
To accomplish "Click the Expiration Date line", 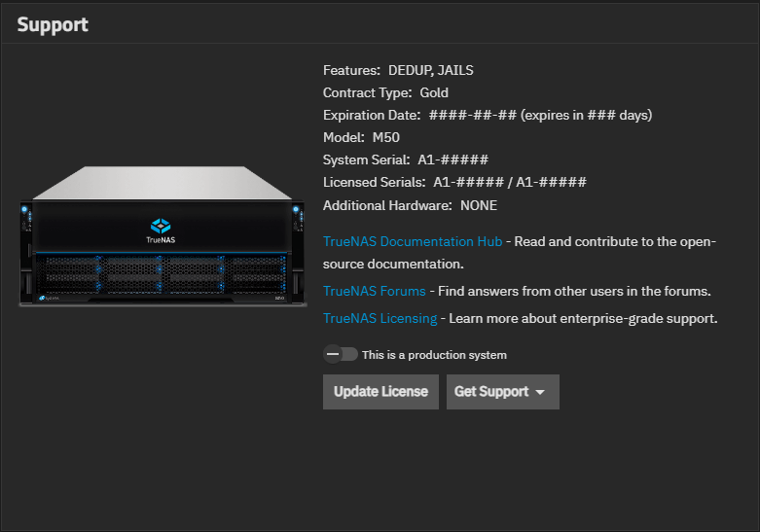I will pyautogui.click(x=487, y=115).
